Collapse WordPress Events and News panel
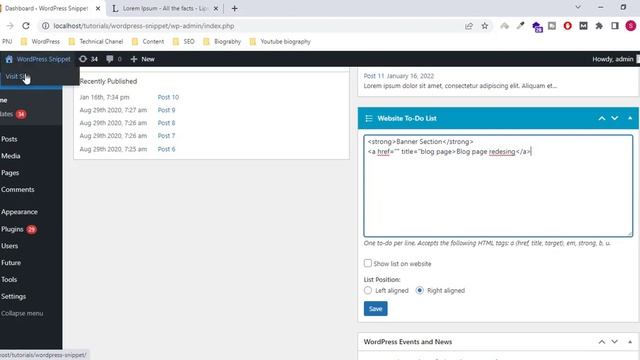 click(x=630, y=342)
